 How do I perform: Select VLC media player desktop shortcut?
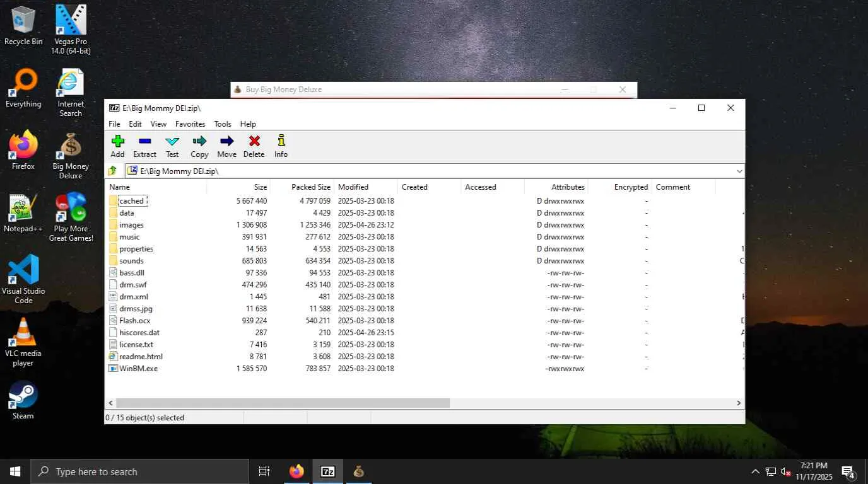pos(23,342)
